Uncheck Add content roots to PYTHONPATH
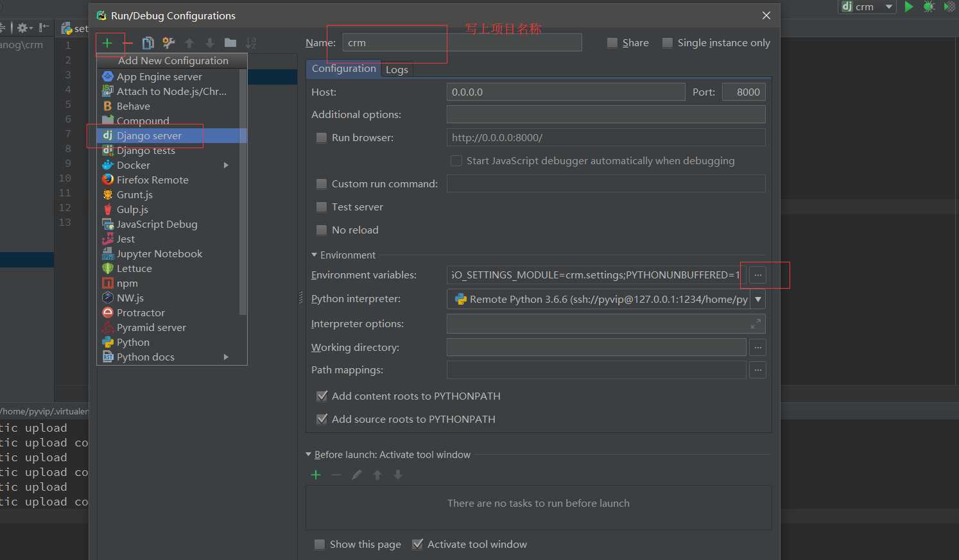Image resolution: width=959 pixels, height=560 pixels. (x=322, y=396)
